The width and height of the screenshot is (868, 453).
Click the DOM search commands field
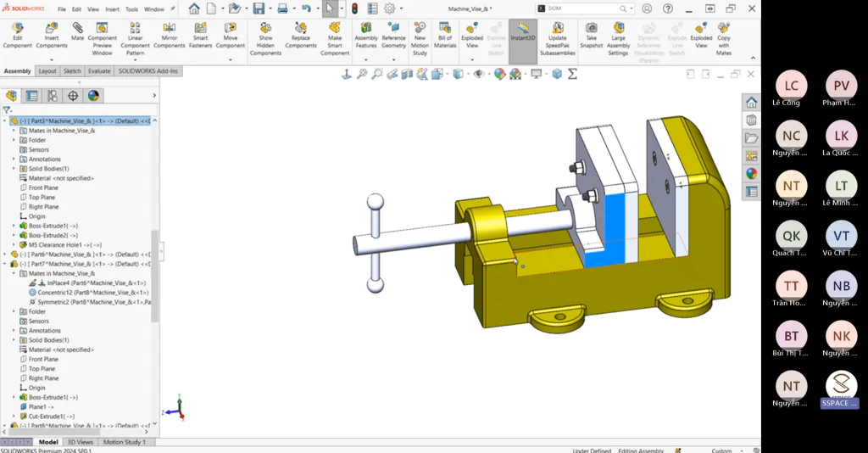586,8
